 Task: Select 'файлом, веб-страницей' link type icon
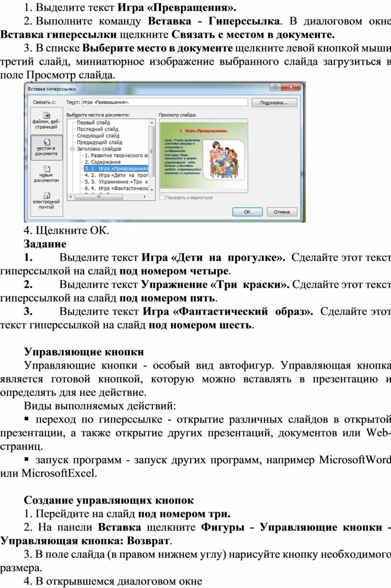tap(46, 121)
